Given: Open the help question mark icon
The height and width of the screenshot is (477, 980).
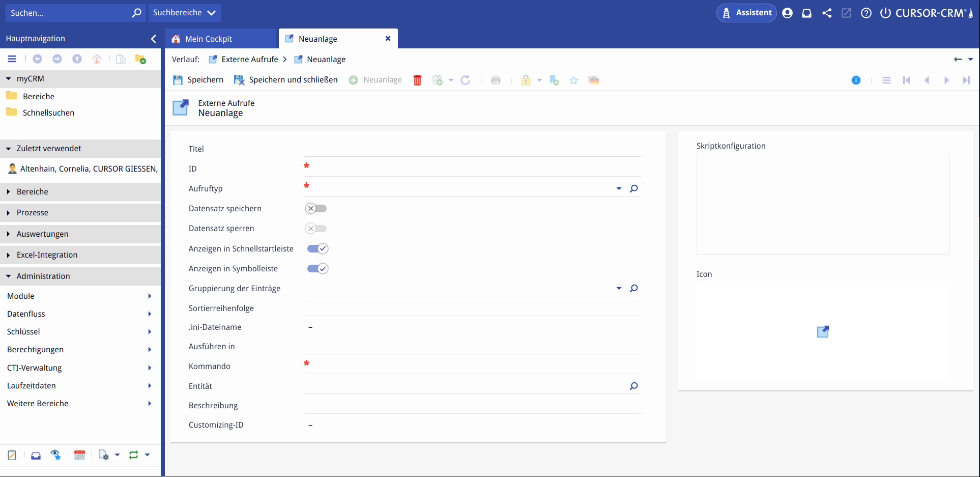Looking at the screenshot, I should [866, 13].
